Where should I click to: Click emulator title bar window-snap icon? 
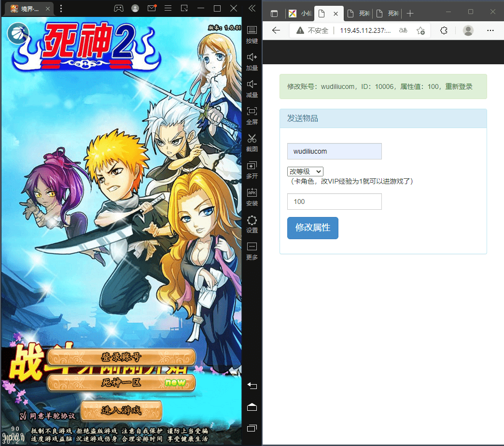click(184, 8)
